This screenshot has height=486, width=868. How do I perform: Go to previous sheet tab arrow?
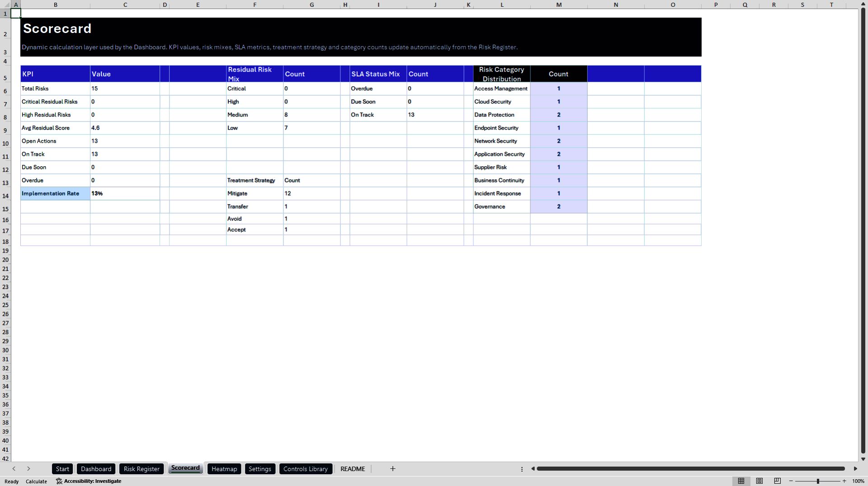tap(14, 469)
